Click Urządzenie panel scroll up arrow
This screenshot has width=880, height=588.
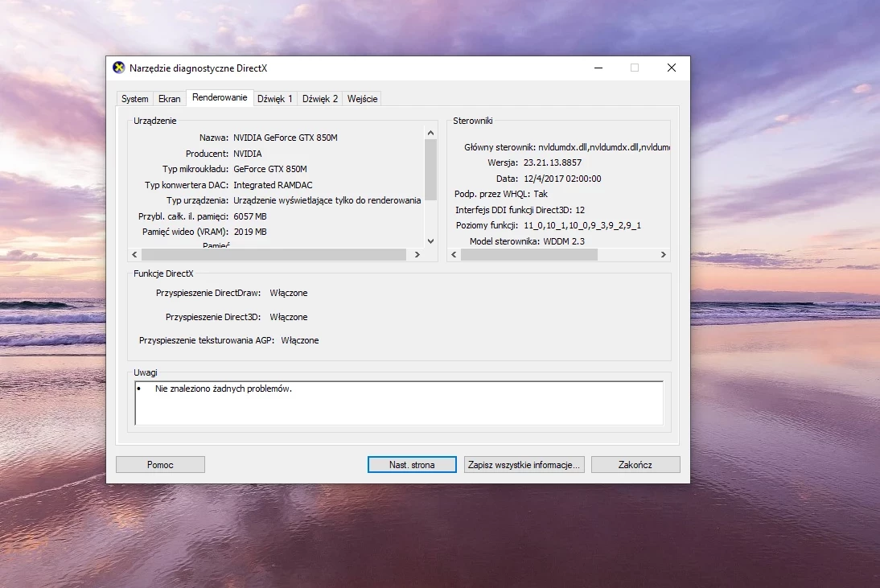(430, 133)
